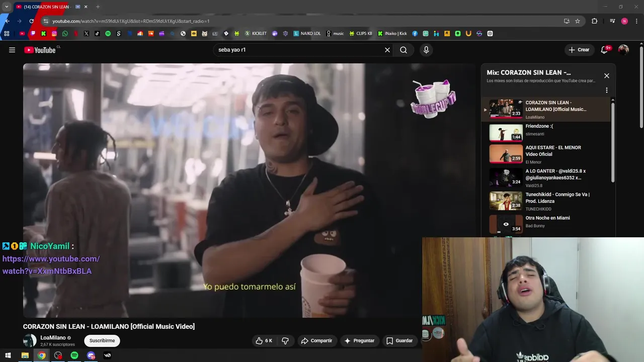Click the search magnifier button
The width and height of the screenshot is (644, 362).
404,50
